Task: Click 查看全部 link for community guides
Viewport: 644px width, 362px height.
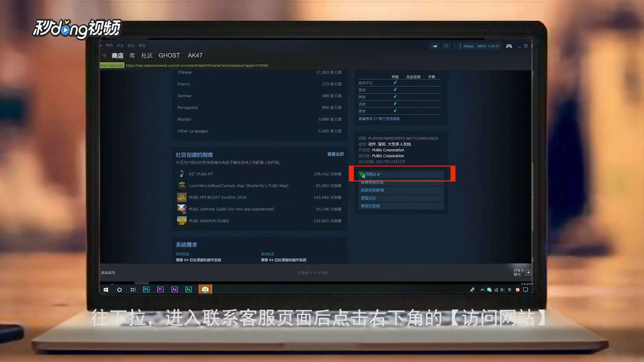Action: [336, 154]
